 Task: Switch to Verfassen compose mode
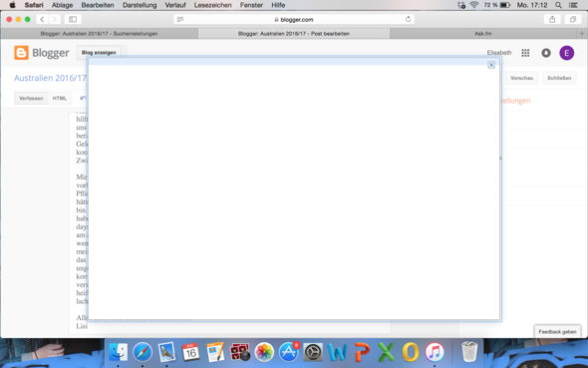point(31,99)
